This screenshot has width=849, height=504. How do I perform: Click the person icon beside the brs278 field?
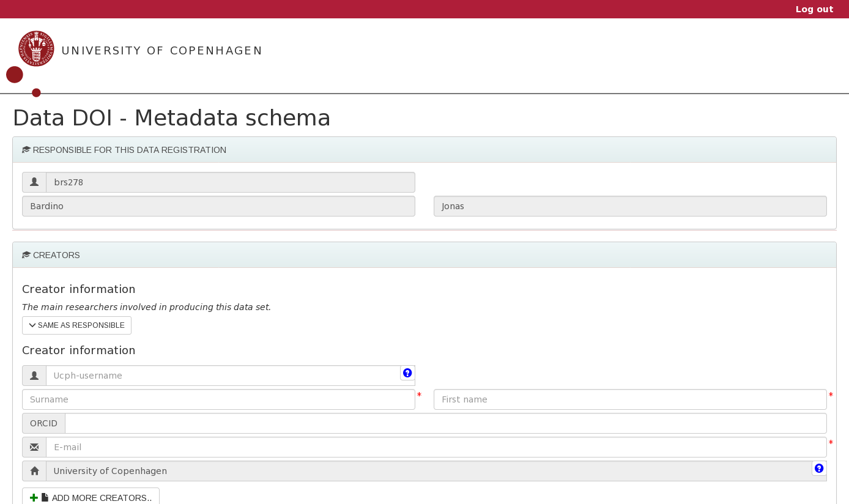pos(34,182)
